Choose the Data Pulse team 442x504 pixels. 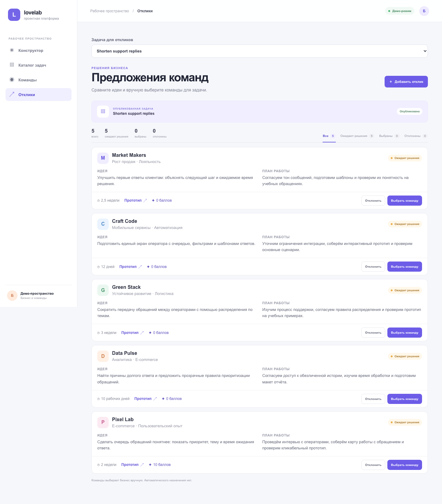(405, 399)
